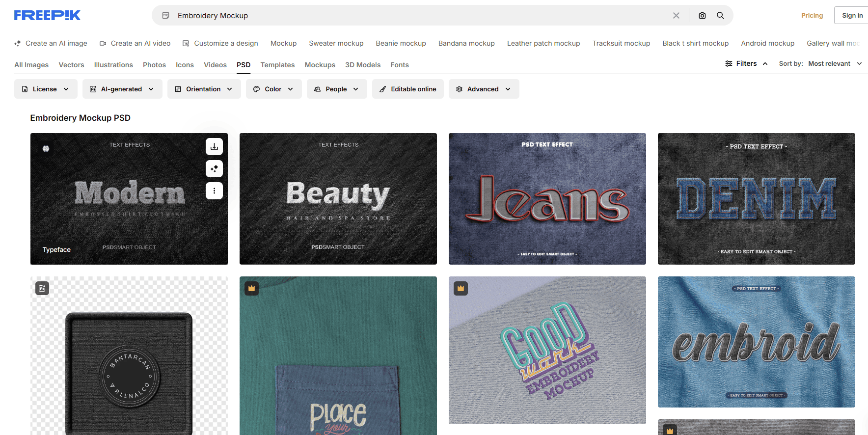Expand the Orientation filter
This screenshot has width=868, height=435.
point(204,89)
